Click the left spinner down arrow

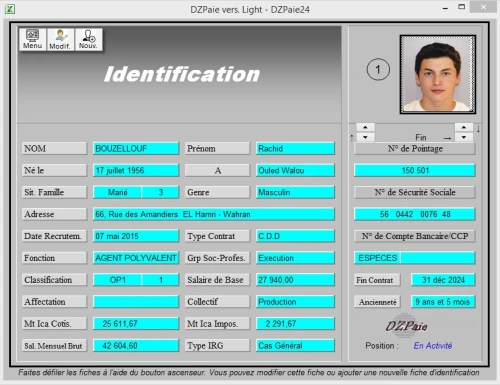(365, 137)
